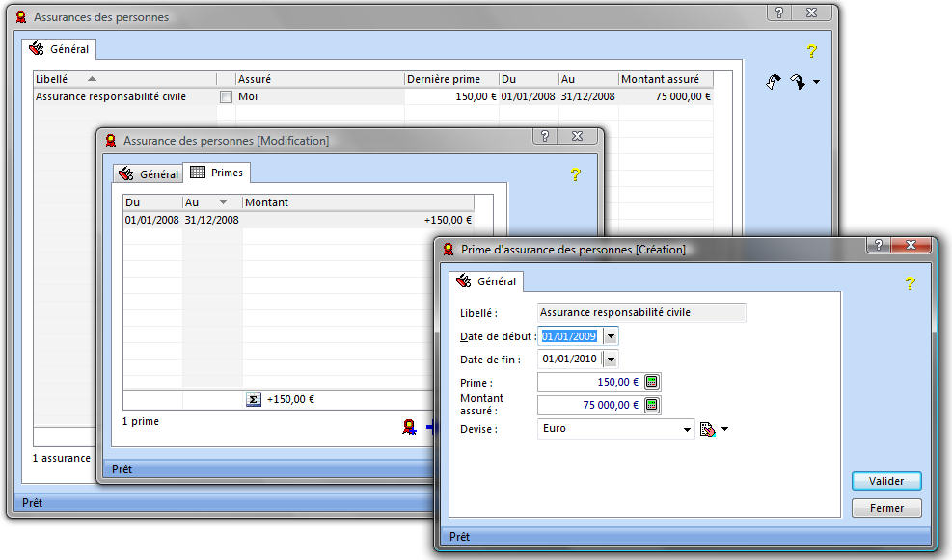The width and height of the screenshot is (952, 560).
Task: Click the add prime ribbon icon
Action: (x=409, y=426)
